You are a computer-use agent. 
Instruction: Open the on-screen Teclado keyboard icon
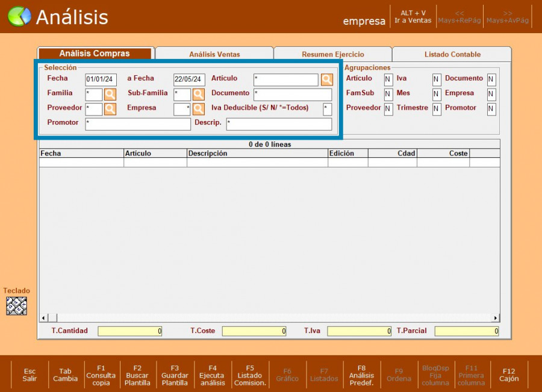pos(17,306)
